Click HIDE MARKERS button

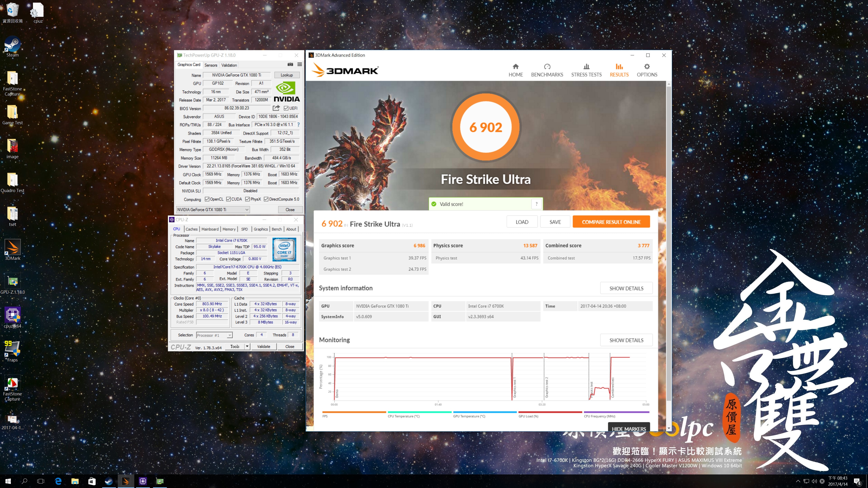tap(629, 427)
